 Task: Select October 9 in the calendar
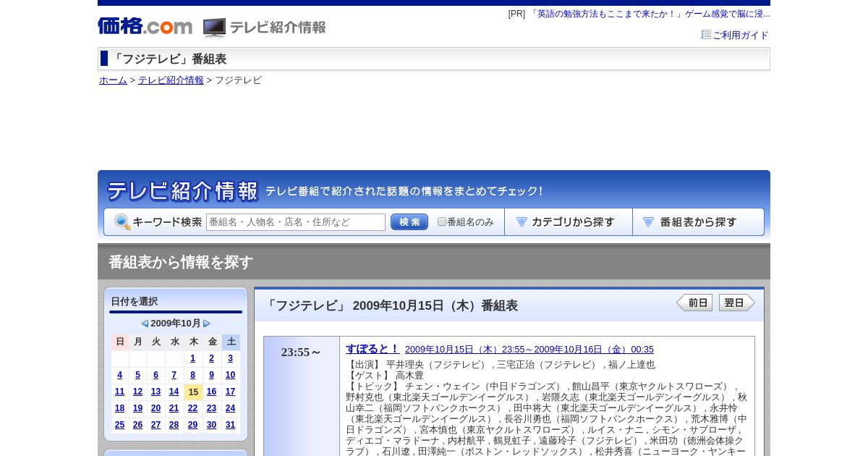[212, 375]
